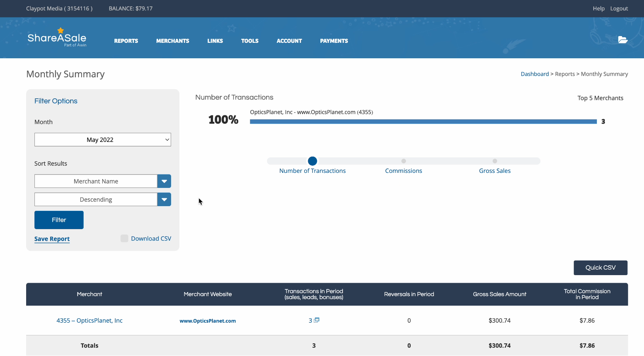
Task: Click the Gross Sales Amount column header
Action: click(499, 294)
